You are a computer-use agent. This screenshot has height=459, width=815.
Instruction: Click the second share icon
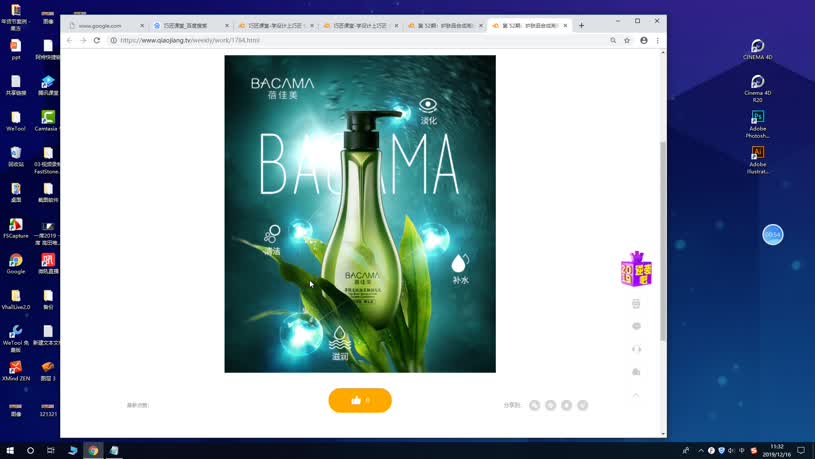pos(550,405)
